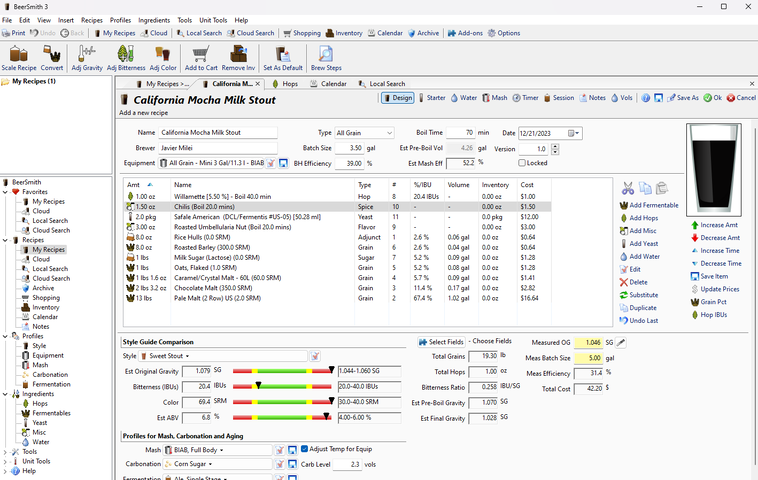Screen dimensions: 758x480
Task: Open the Adj Color tool
Action: pos(163,58)
